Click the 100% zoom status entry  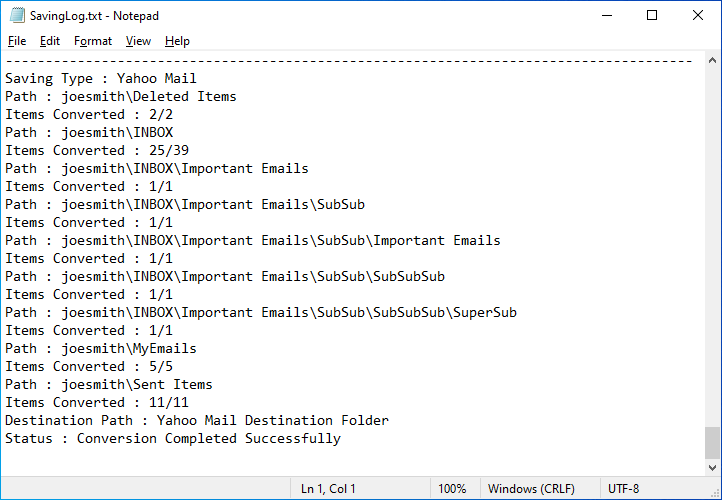tap(452, 488)
